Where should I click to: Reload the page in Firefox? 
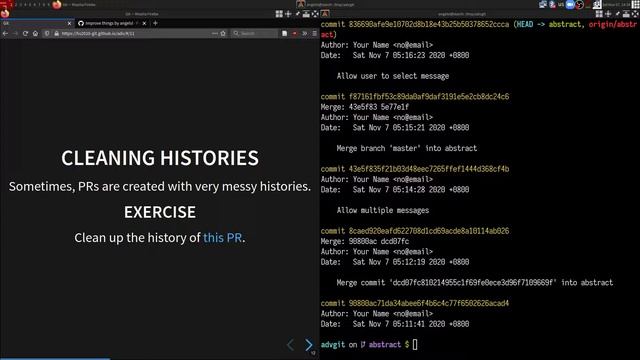[x=25, y=33]
